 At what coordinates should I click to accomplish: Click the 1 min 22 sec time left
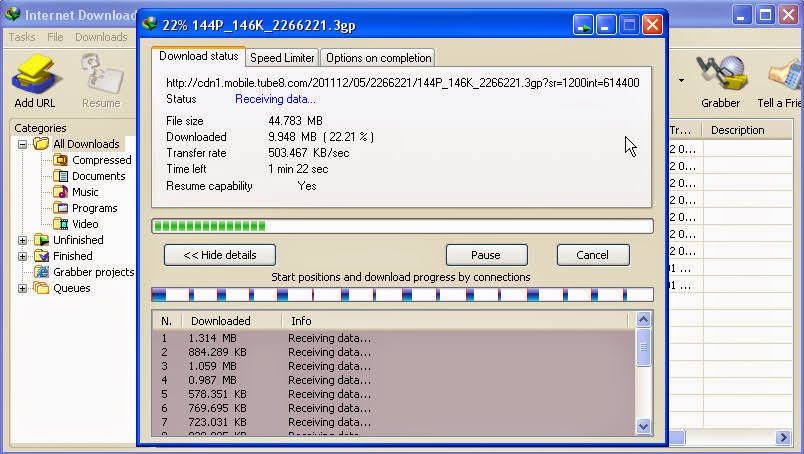(298, 169)
